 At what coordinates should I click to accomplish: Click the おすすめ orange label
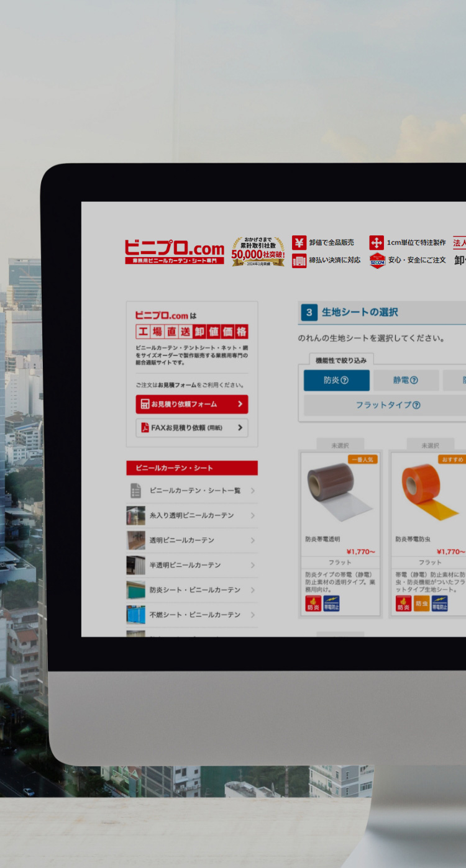click(x=452, y=459)
